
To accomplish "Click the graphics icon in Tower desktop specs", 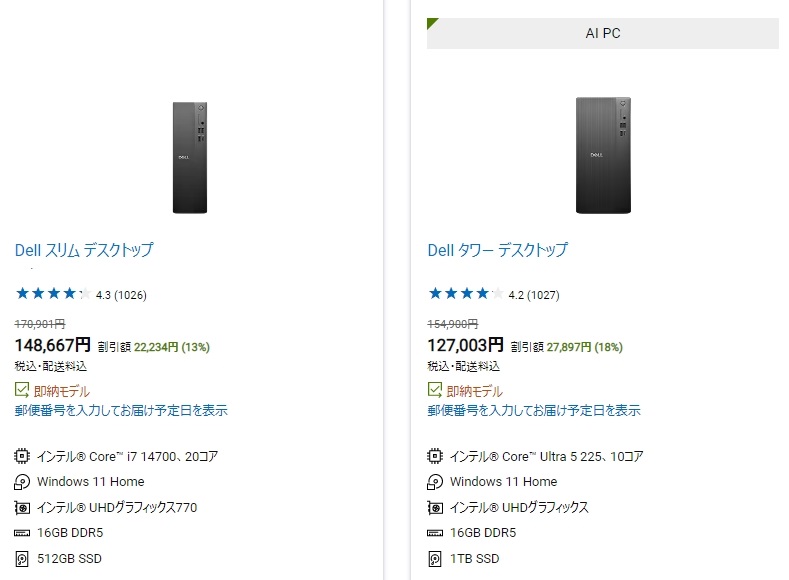I will pos(435,508).
